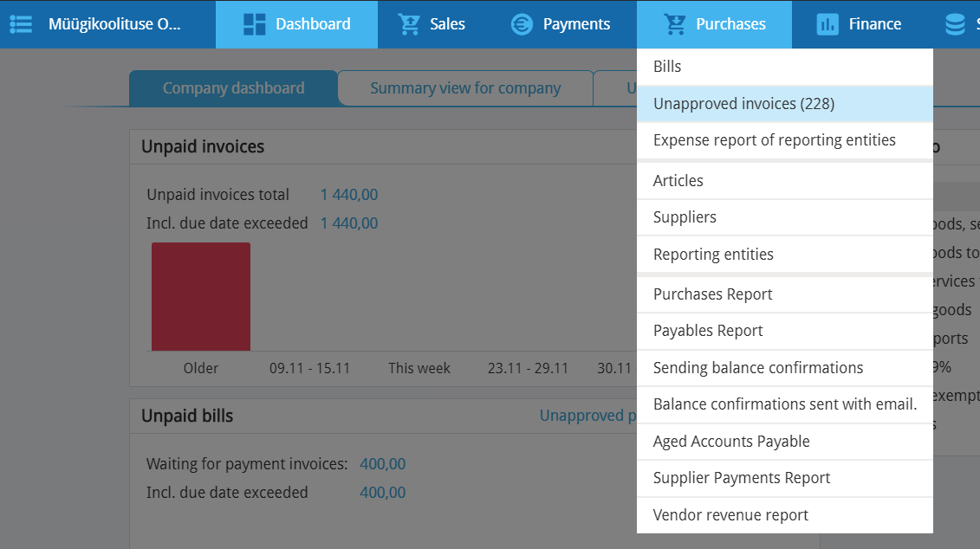Open Balance confirmations sent with email
The height and width of the screenshot is (549, 980).
785,404
